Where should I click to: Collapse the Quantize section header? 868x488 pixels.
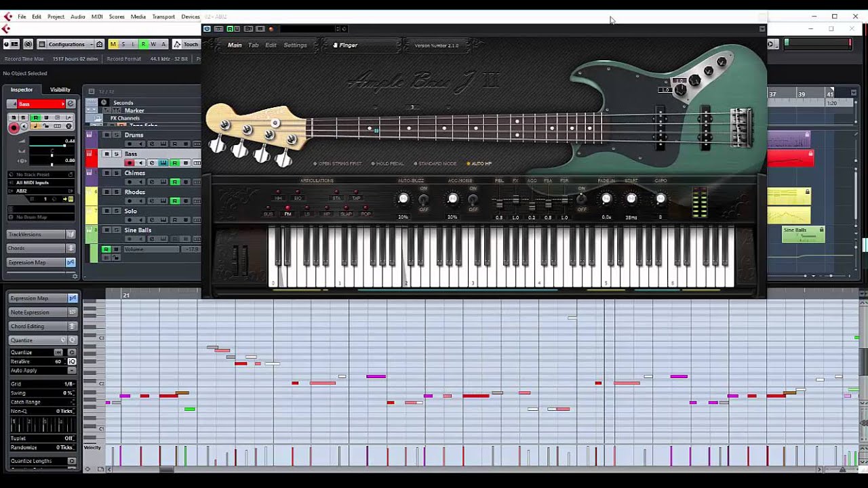[x=43, y=340]
